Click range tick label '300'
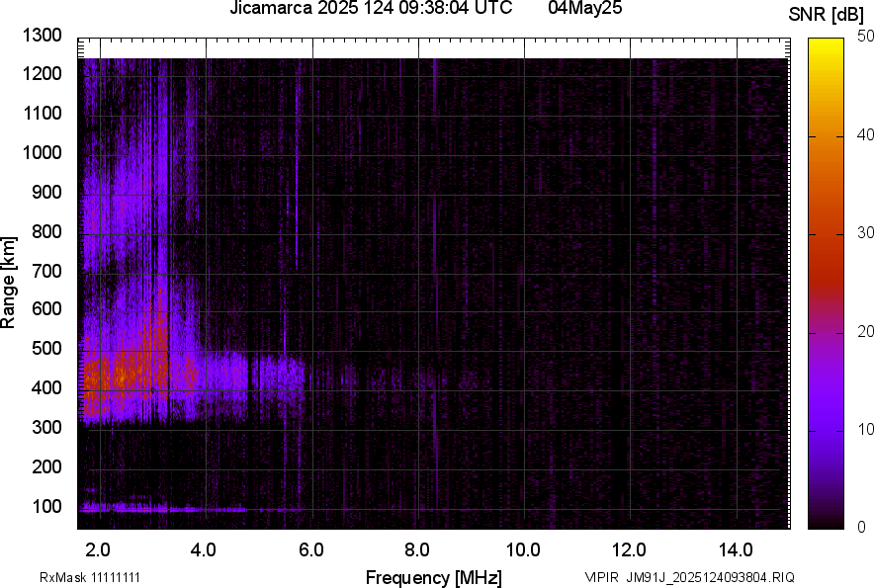This screenshot has width=874, height=588. (46, 428)
